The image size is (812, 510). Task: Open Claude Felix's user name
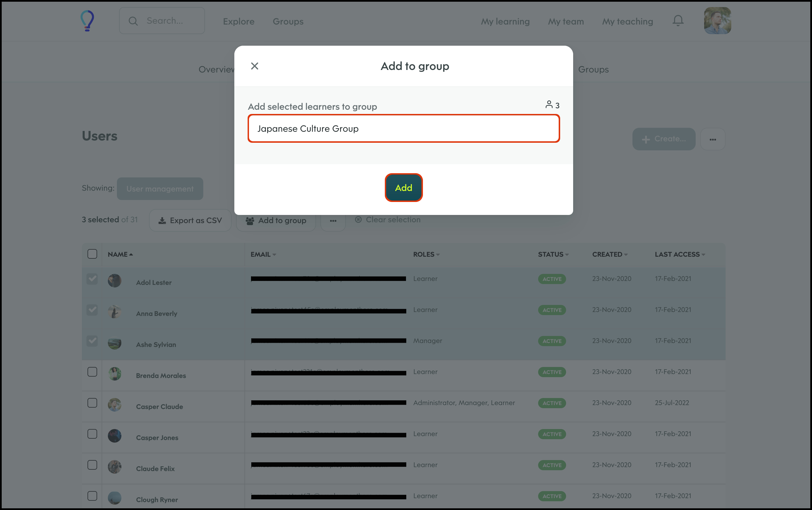click(155, 469)
